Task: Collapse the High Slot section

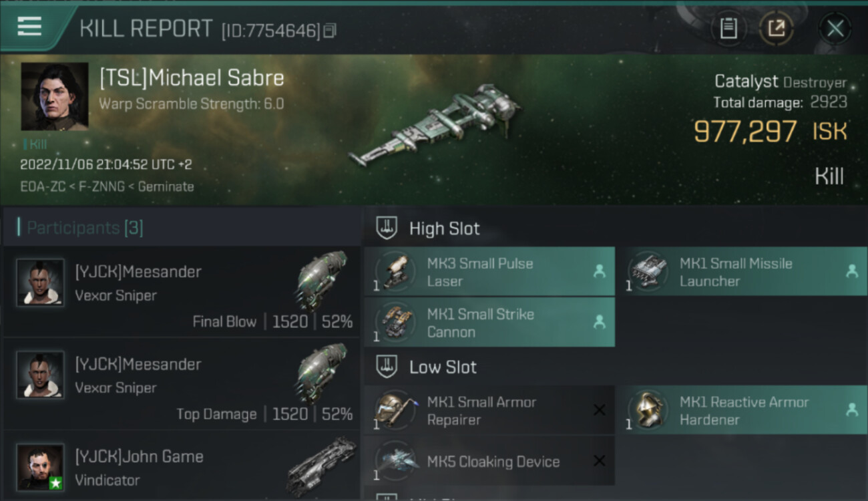Action: (x=387, y=228)
